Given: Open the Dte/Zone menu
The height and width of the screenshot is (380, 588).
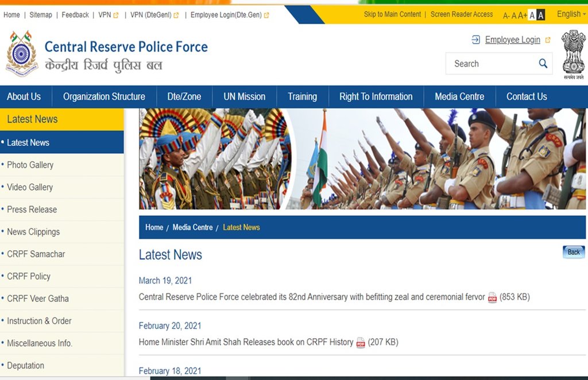Looking at the screenshot, I should point(184,96).
